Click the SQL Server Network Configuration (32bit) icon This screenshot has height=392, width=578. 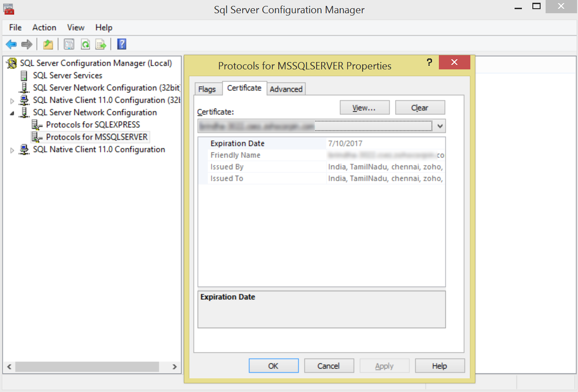24,88
